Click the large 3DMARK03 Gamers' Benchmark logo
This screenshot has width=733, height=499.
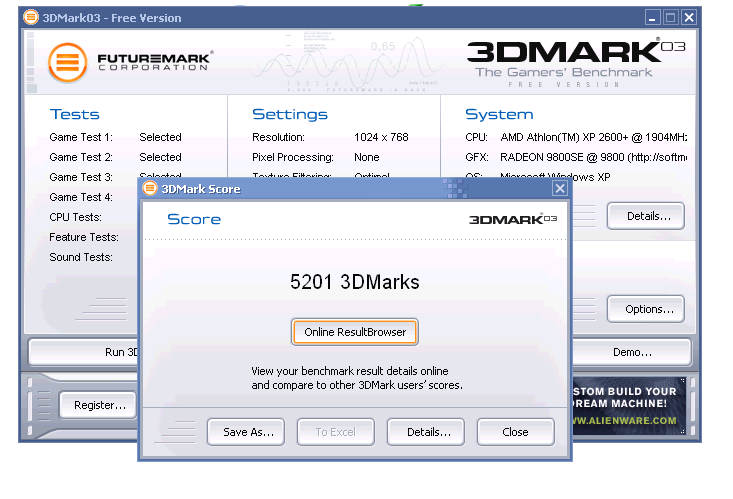click(576, 62)
